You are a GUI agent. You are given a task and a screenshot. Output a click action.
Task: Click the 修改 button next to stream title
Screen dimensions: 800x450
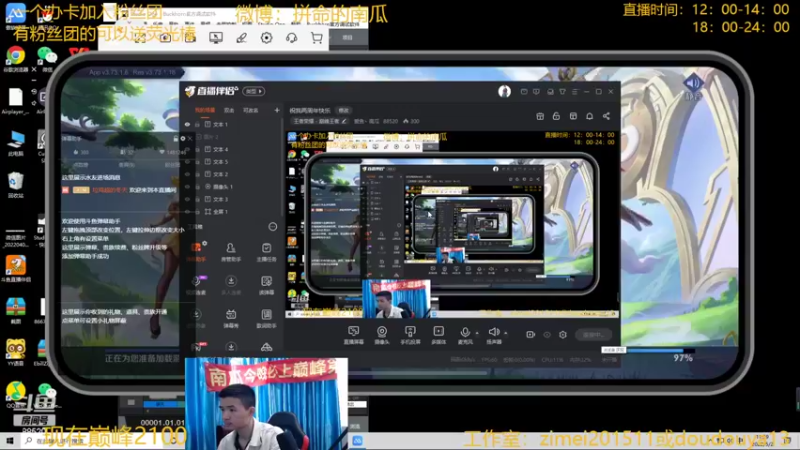pos(344,110)
